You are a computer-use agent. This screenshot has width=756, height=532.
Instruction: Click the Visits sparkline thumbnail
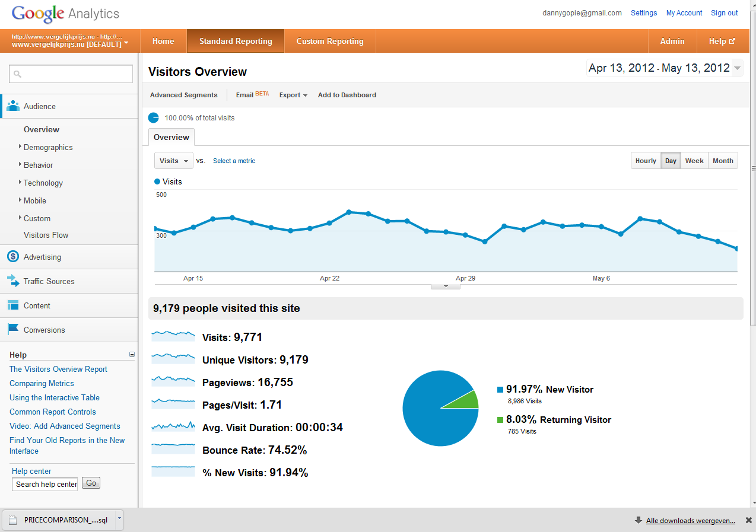point(173,336)
